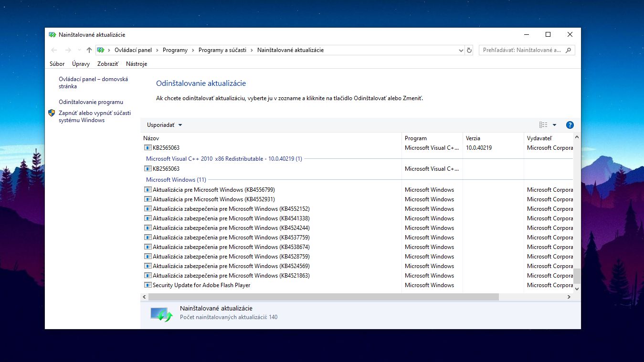Collapse Microsoft Visual C++ 2010 x86 group
The width and height of the screenshot is (644, 362).
click(x=224, y=159)
